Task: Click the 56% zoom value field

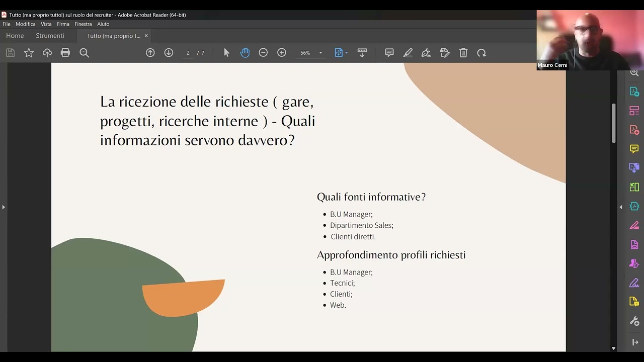Action: point(305,53)
